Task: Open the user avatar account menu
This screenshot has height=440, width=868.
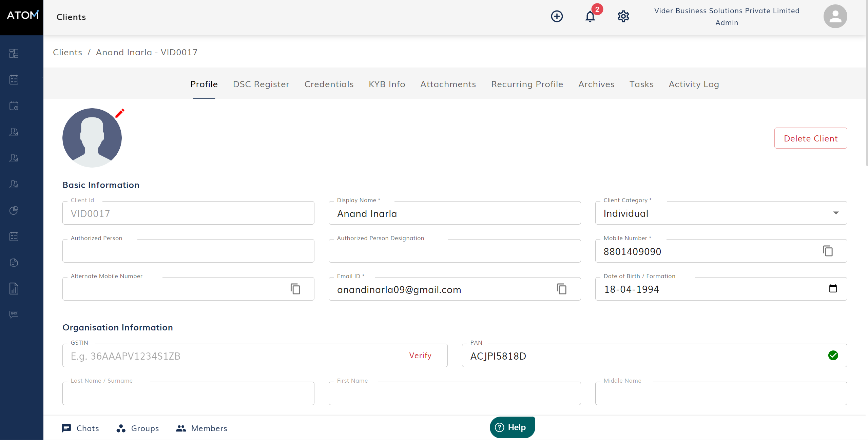Action: 835,17
